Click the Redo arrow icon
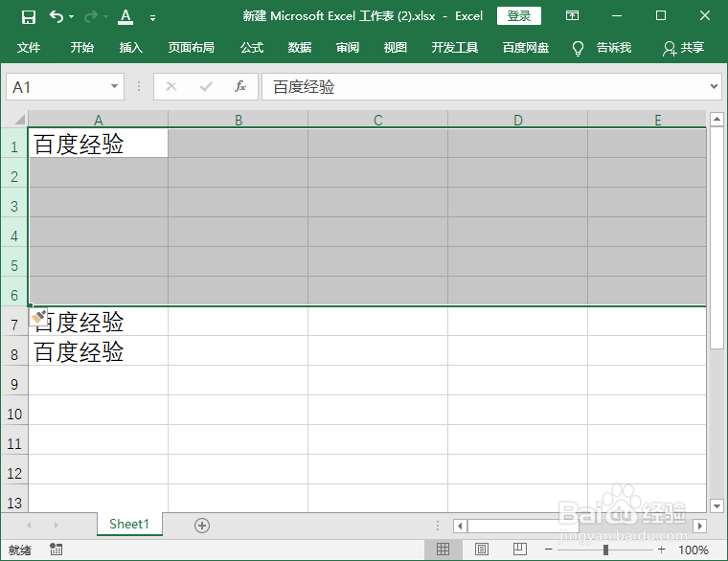 click(x=91, y=16)
